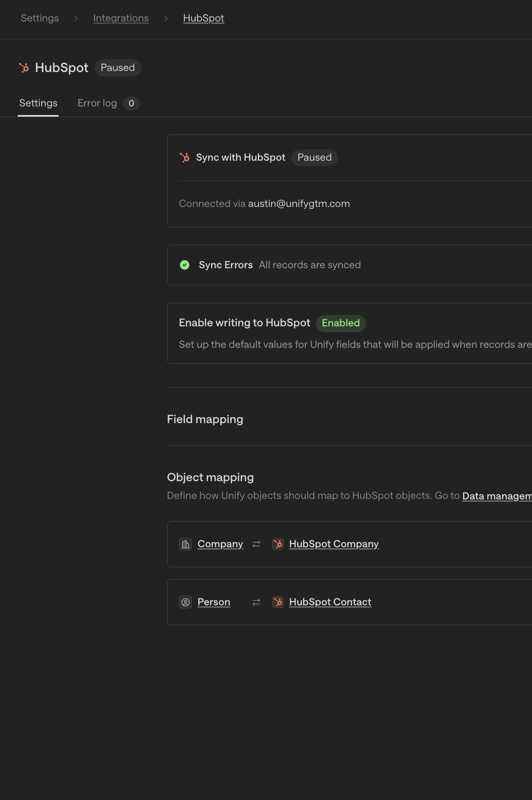Click the green Enabled badge
The height and width of the screenshot is (800, 532).
coord(341,323)
